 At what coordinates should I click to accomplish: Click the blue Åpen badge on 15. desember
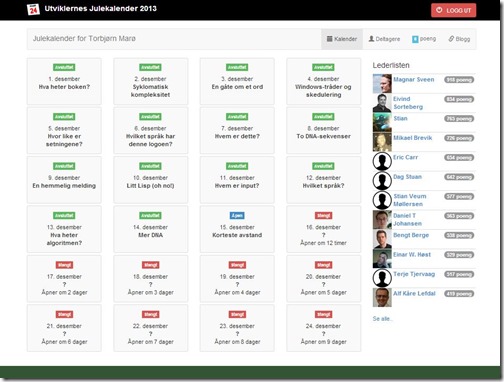click(x=237, y=216)
